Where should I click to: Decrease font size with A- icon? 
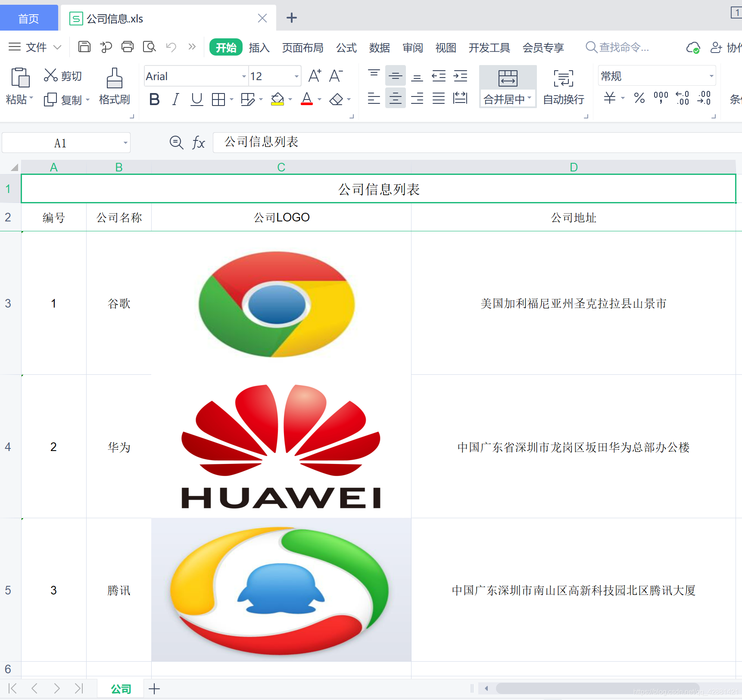click(336, 76)
